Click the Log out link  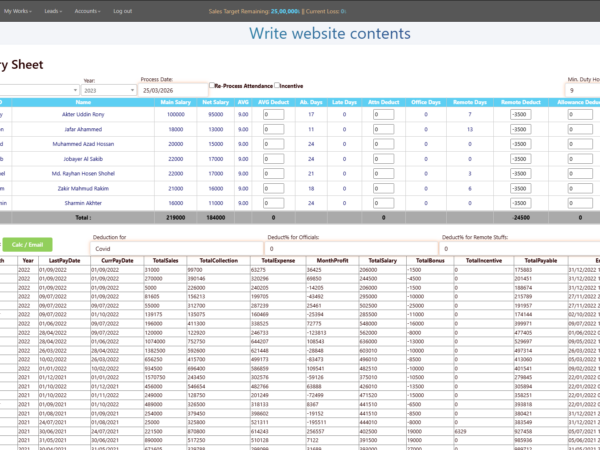(122, 11)
